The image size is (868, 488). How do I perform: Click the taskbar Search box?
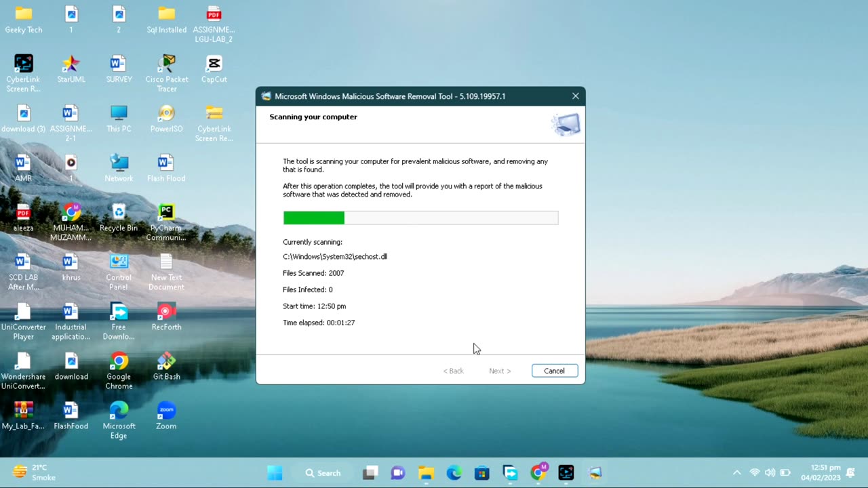coord(323,473)
